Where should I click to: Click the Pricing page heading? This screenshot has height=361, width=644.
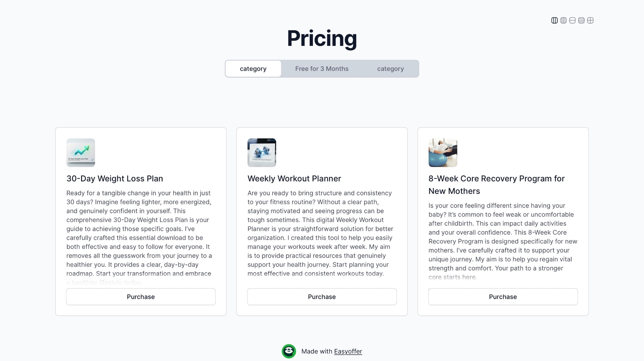click(322, 38)
